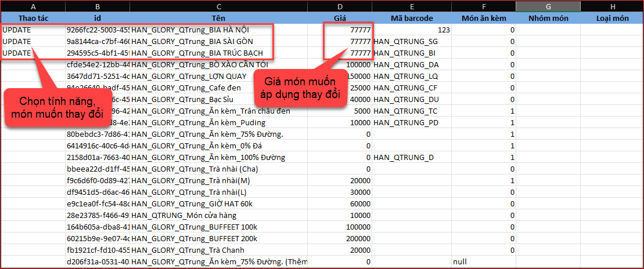
Task: Click the 'Mã barcode' header cell
Action: tap(412, 18)
